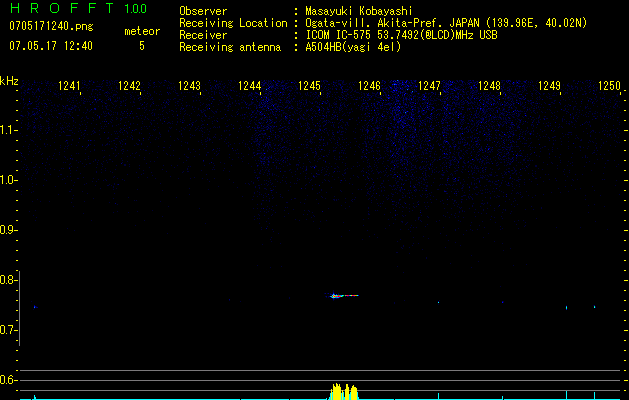This screenshot has width=629, height=400.
Task: Click the 1242 time axis marker
Action: pos(129,86)
